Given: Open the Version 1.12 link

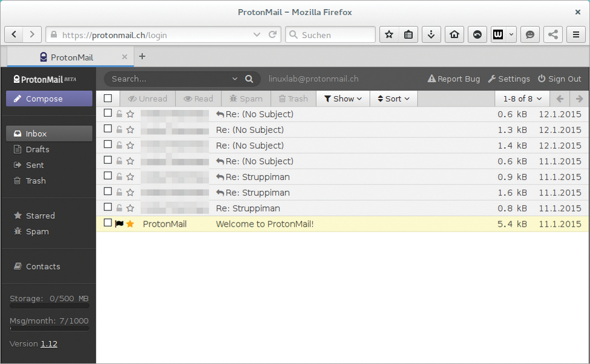Looking at the screenshot, I should coord(50,343).
